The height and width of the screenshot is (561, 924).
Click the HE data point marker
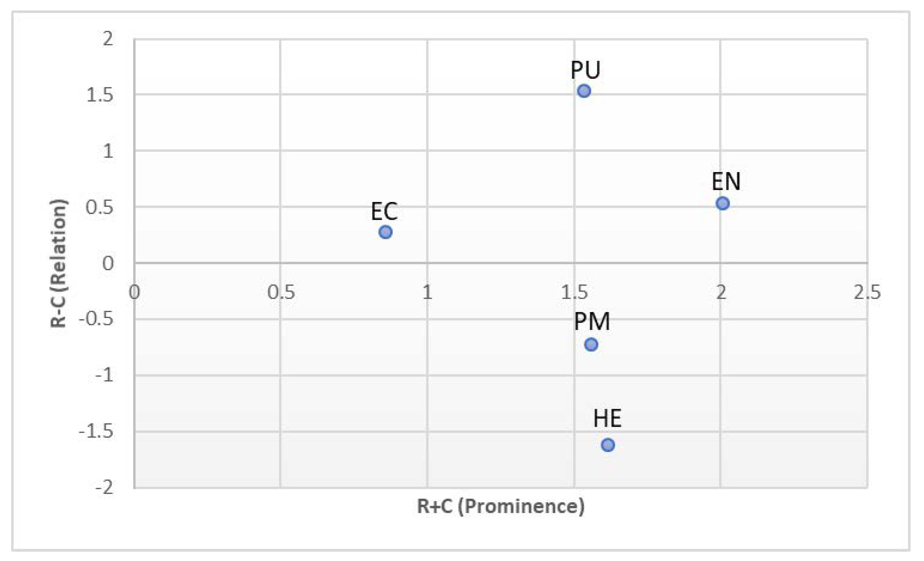(x=608, y=445)
